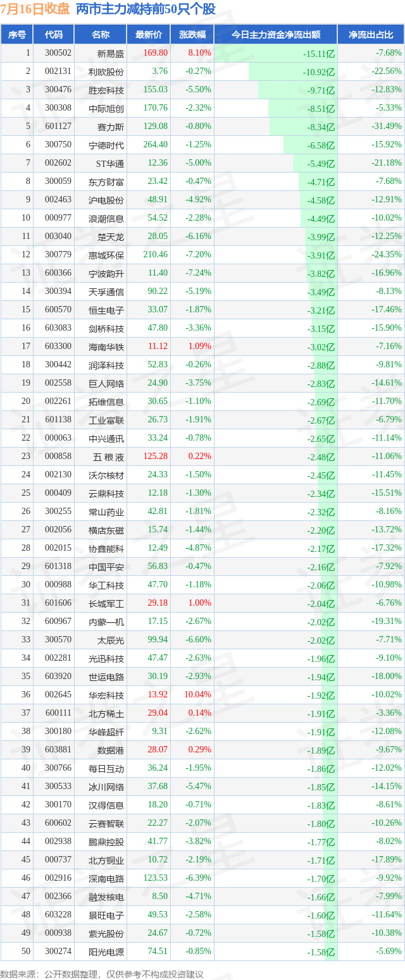Select stock name 北方稀土
The image size is (405, 980).
(x=106, y=714)
